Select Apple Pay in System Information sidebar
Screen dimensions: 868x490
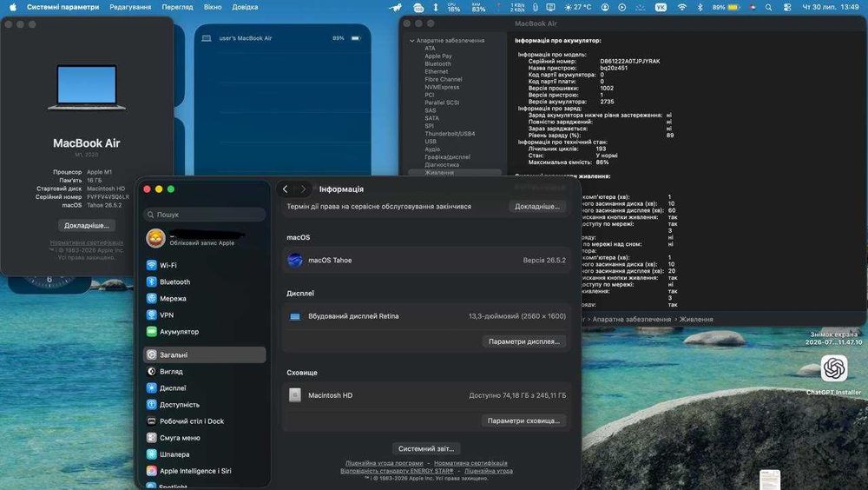point(437,56)
